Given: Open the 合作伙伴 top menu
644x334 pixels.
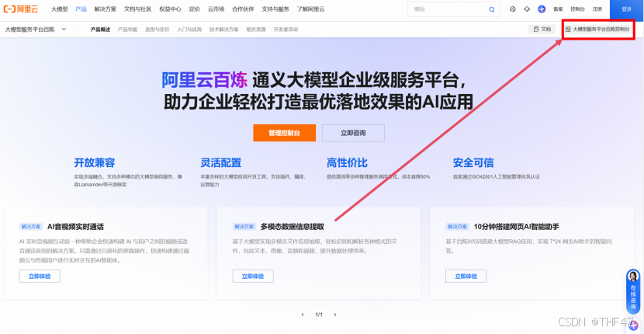Looking at the screenshot, I should (x=243, y=9).
